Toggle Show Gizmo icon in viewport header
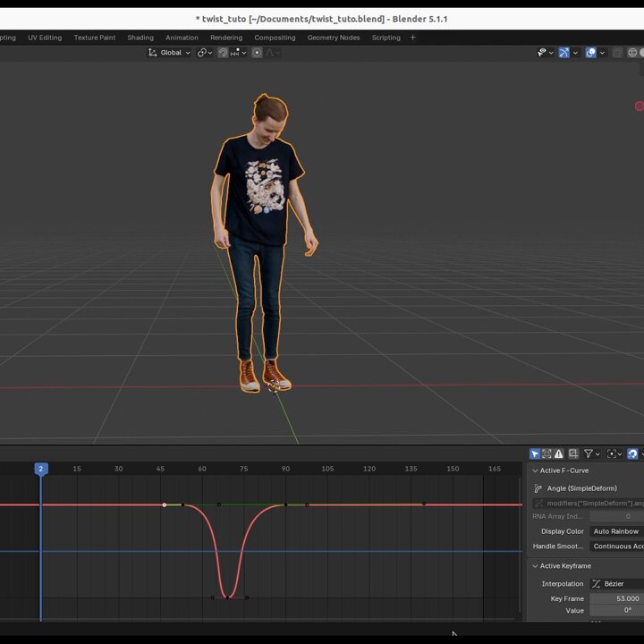The image size is (644, 644). (563, 53)
